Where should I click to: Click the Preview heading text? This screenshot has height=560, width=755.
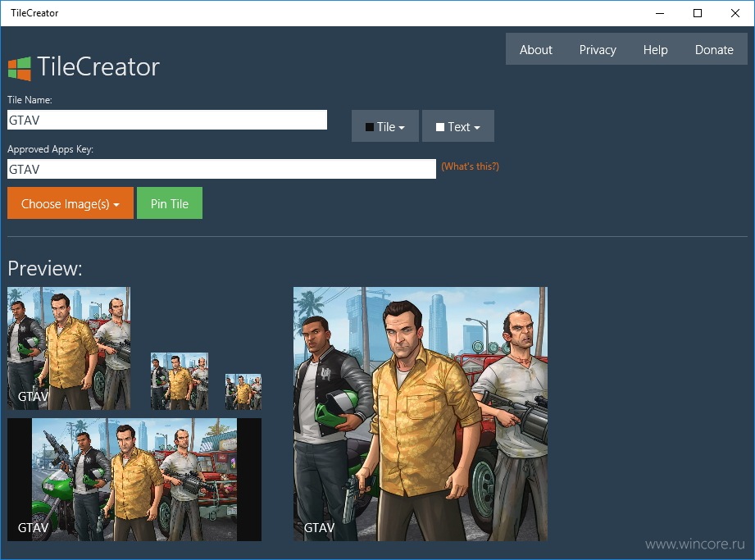(45, 268)
